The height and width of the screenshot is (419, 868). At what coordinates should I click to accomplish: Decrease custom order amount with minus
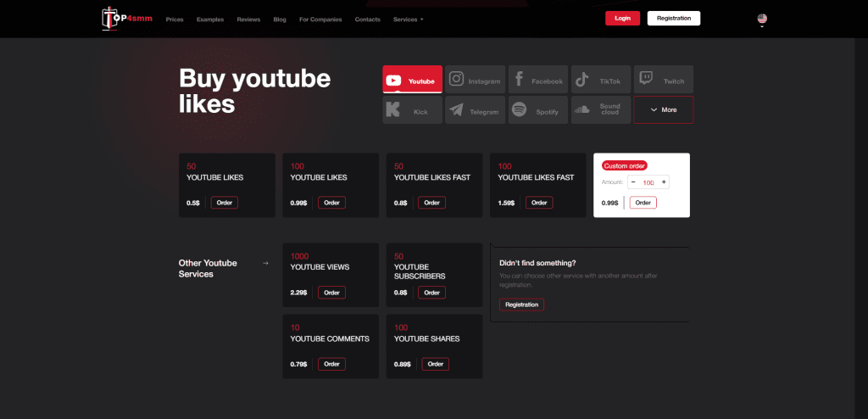[x=633, y=182]
